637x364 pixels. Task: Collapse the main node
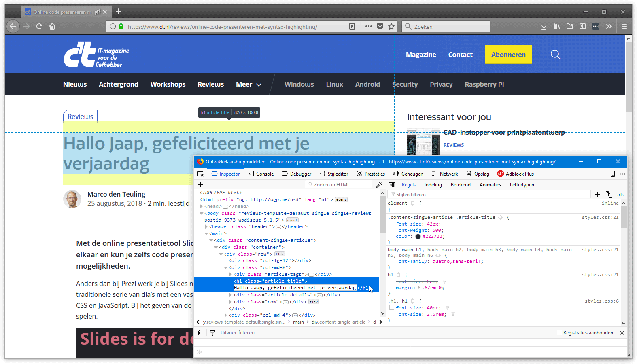coord(206,233)
